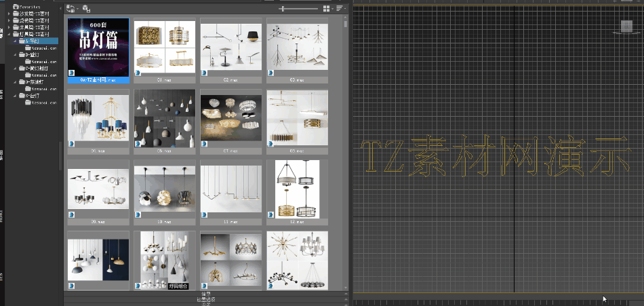The height and width of the screenshot is (306, 644).
Task: Expand the 沙发篇-tz素材 folder
Action: click(9, 13)
